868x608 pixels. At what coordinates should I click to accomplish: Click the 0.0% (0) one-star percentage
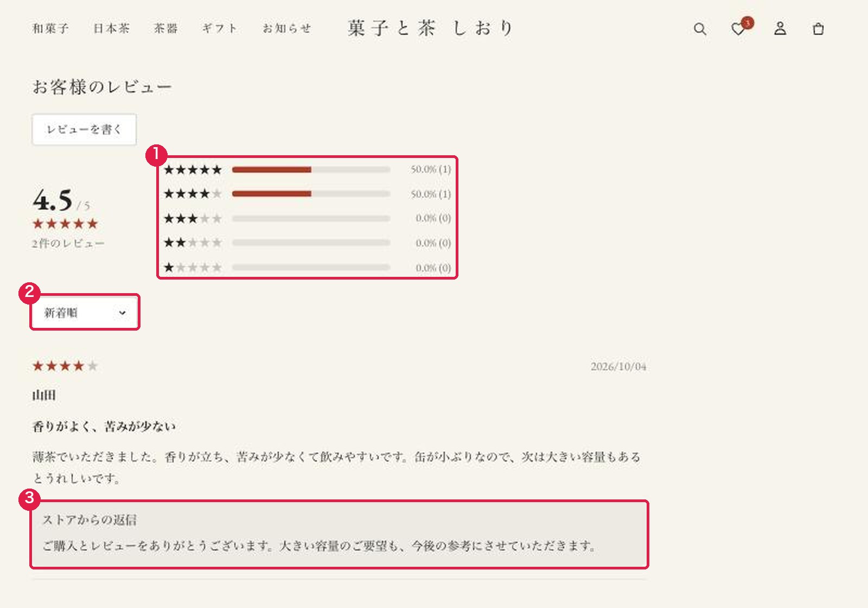433,268
